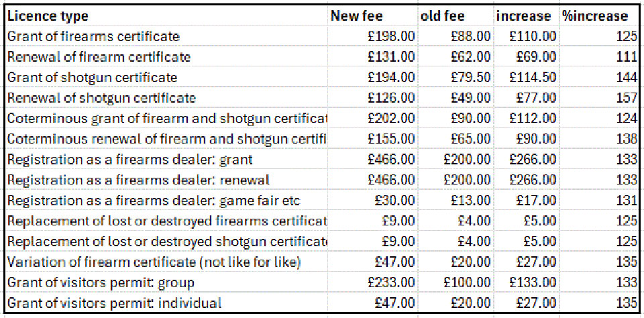
Task: Click the £114.50 increase cell
Action: pyautogui.click(x=533, y=77)
